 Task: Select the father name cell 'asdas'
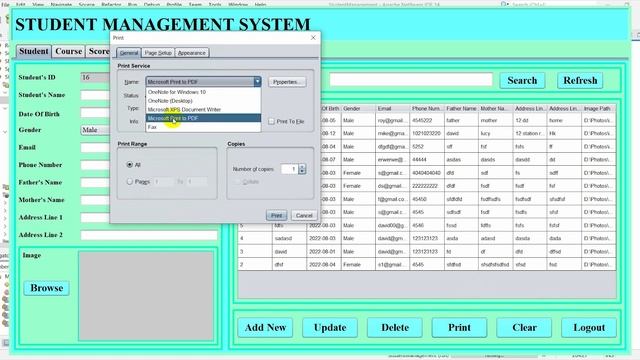click(461, 160)
